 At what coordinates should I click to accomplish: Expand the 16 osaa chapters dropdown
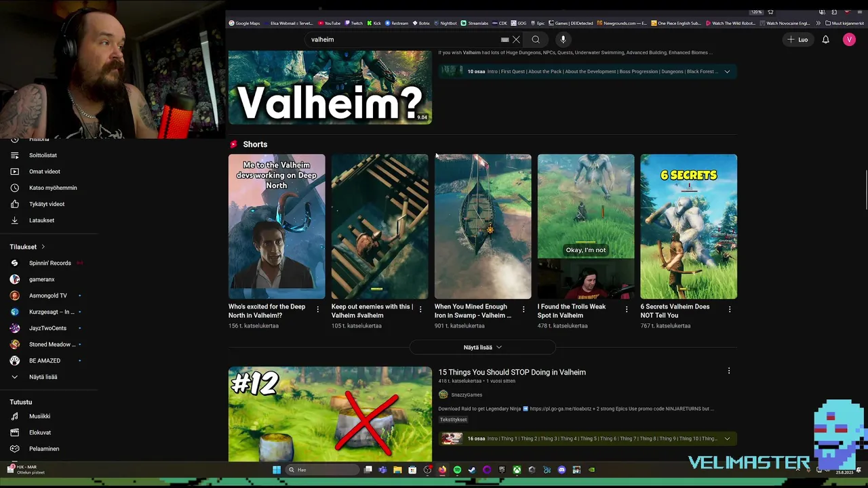(x=727, y=439)
